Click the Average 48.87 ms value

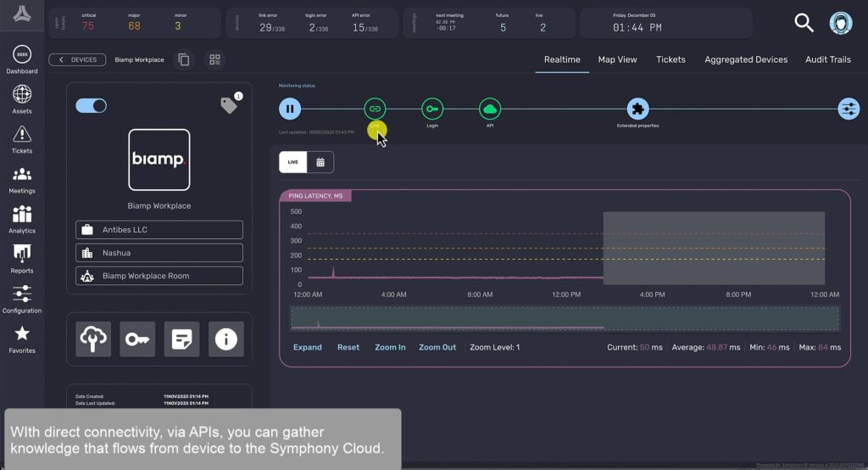716,348
